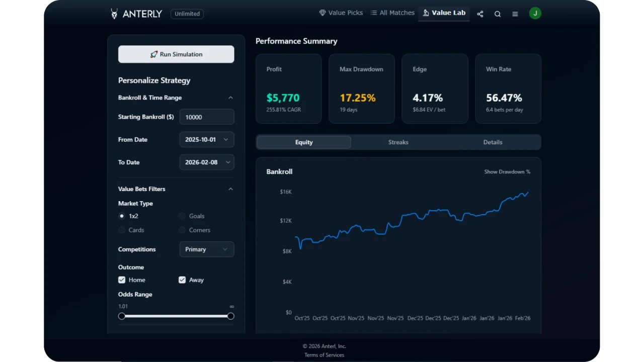The image size is (644, 362).
Task: Switch to the Streaks tab
Action: click(398, 142)
